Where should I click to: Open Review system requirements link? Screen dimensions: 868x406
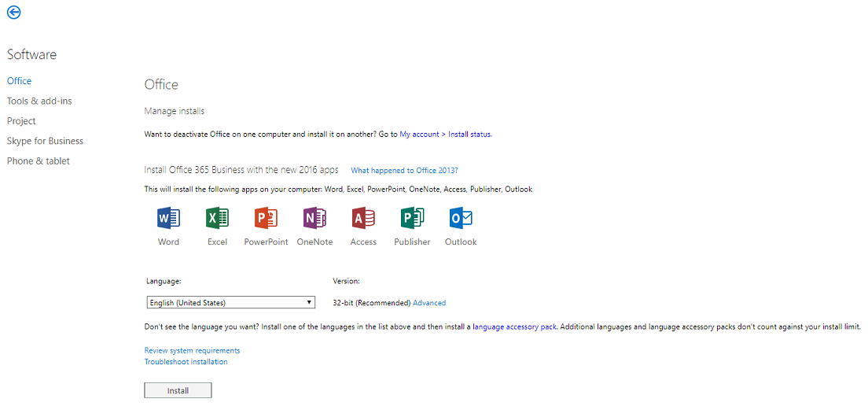192,351
